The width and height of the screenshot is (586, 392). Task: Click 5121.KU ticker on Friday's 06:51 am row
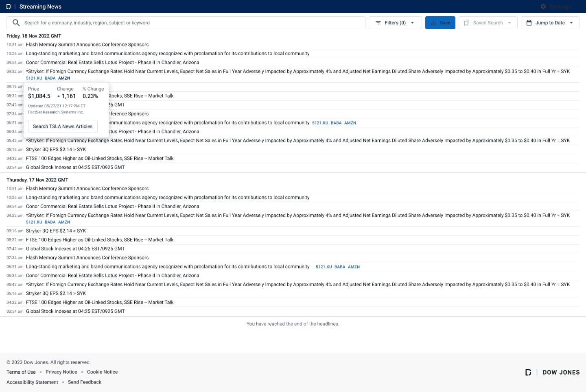320,123
